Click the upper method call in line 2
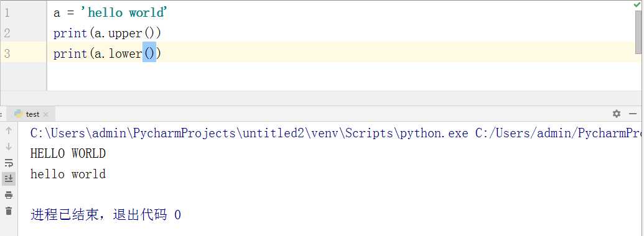This screenshot has height=236, width=644. [x=126, y=33]
